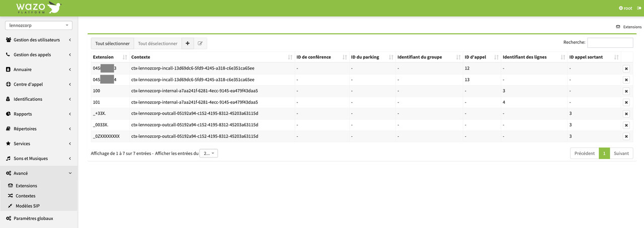The width and height of the screenshot is (644, 228).
Task: Click Tout sélectionner button
Action: (x=112, y=43)
